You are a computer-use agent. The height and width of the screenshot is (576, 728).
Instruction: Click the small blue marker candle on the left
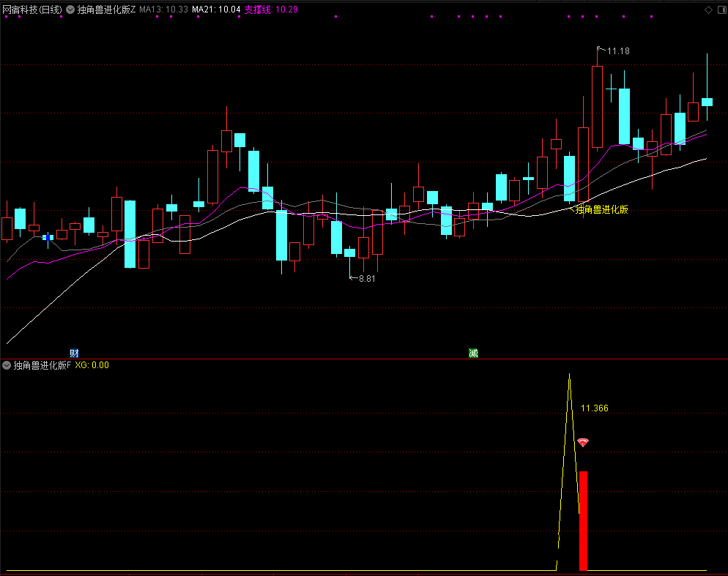[48, 237]
